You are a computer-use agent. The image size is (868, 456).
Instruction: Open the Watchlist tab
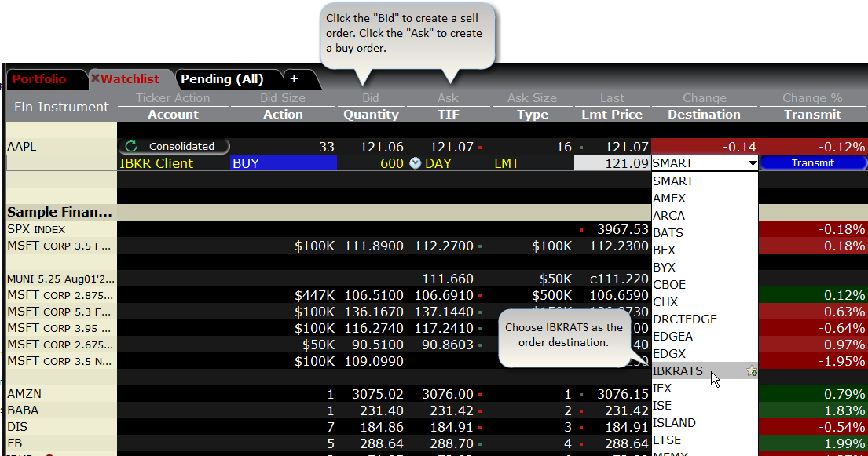(130, 79)
